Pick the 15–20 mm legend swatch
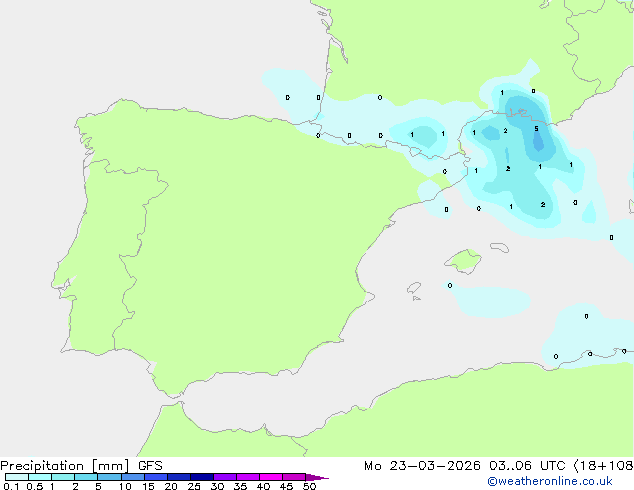Image resolution: width=634 pixels, height=490 pixels. [156, 477]
